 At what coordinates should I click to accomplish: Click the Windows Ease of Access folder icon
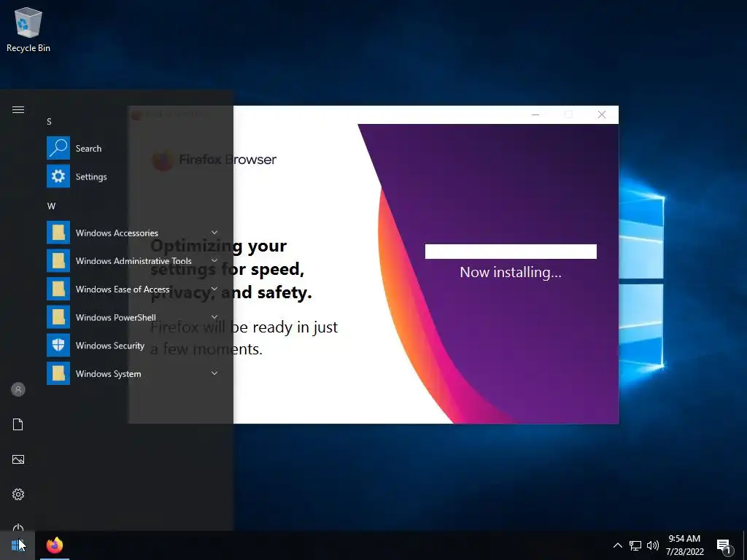tap(58, 289)
